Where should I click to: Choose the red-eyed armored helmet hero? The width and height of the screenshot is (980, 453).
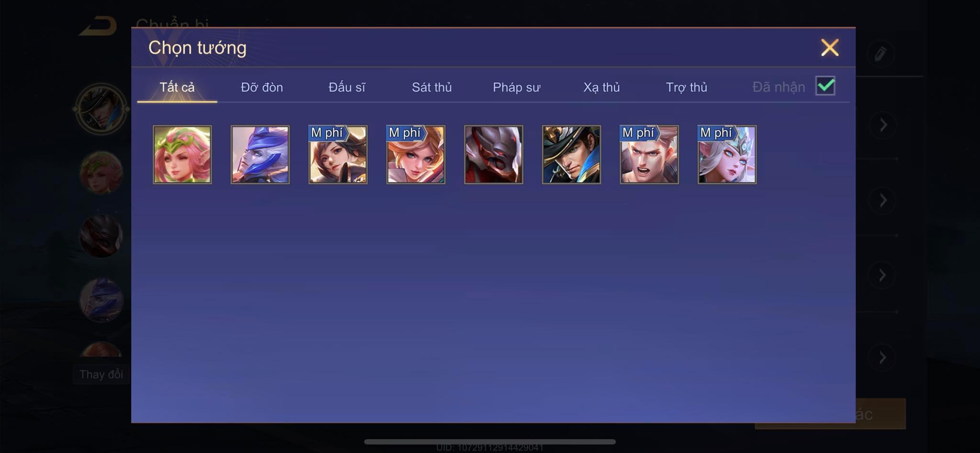(x=493, y=155)
